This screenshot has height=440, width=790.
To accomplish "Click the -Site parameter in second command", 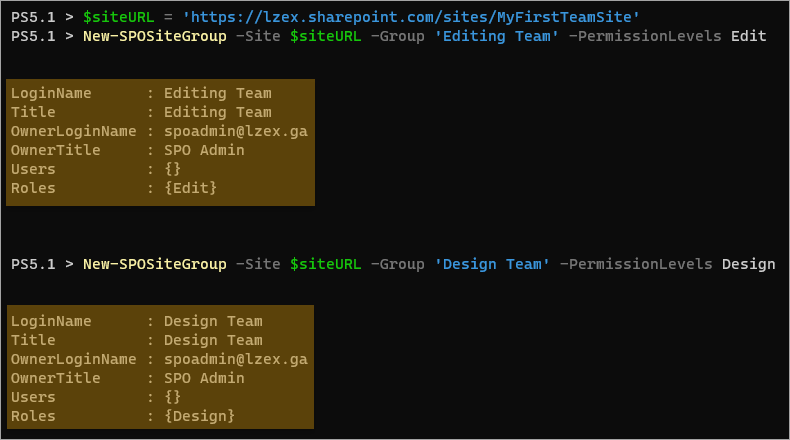I will [x=258, y=264].
